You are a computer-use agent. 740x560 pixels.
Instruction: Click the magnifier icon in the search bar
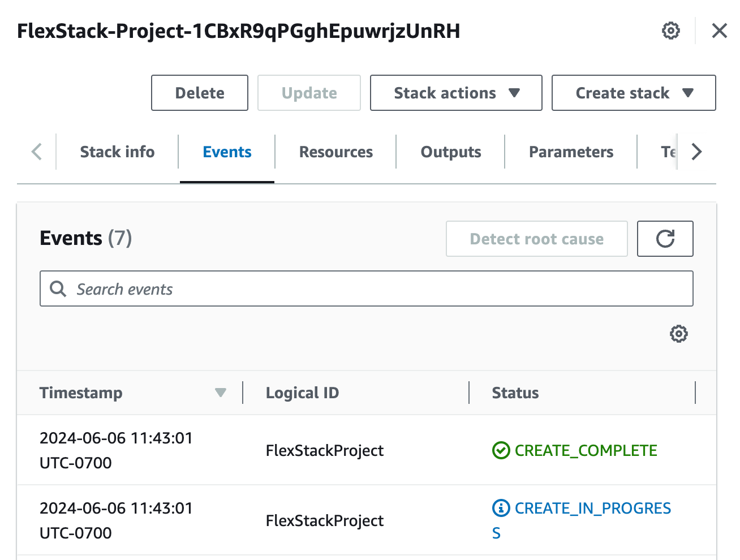click(57, 288)
